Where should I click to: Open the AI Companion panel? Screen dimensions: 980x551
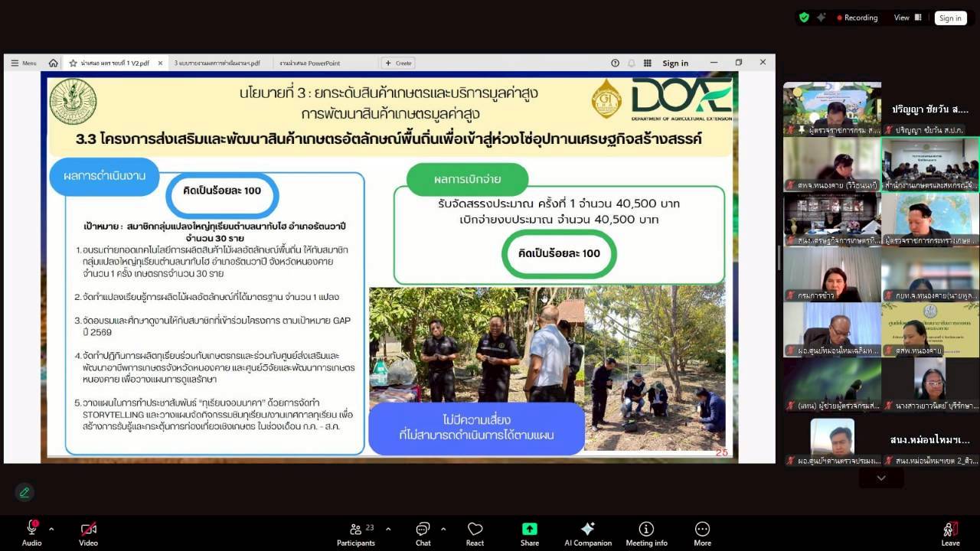[x=587, y=530]
